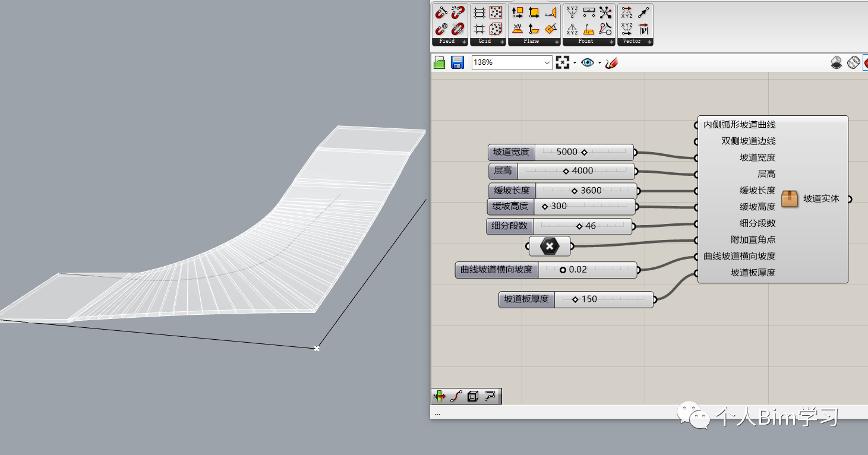
Task: Save document with blue floppy icon
Action: (457, 62)
